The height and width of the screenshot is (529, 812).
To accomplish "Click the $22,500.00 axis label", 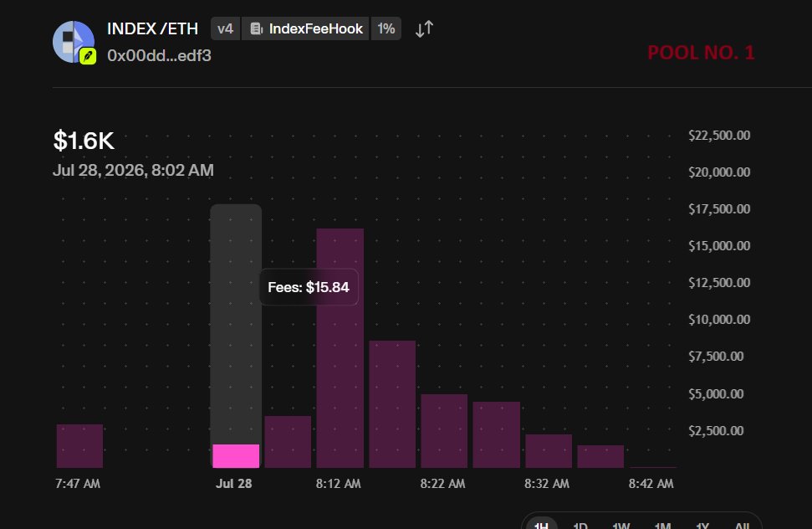I will coord(719,136).
